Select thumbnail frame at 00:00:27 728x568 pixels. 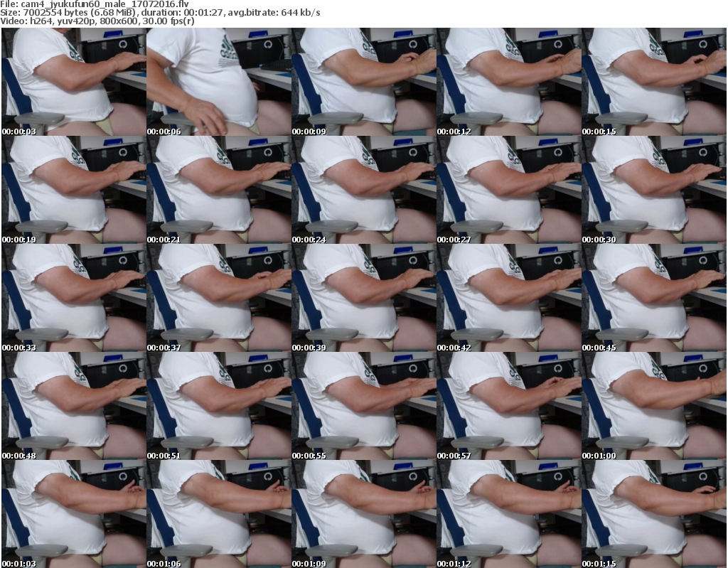(x=509, y=190)
